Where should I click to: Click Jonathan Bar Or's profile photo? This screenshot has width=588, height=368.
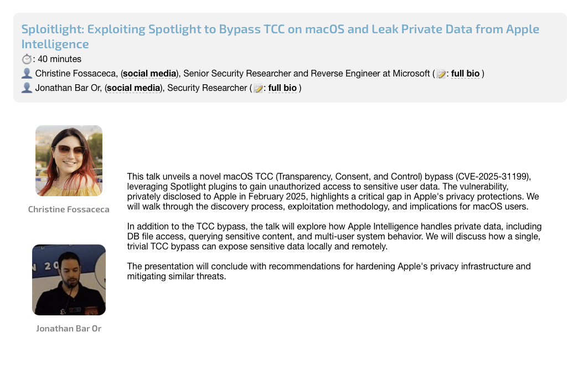tap(69, 280)
